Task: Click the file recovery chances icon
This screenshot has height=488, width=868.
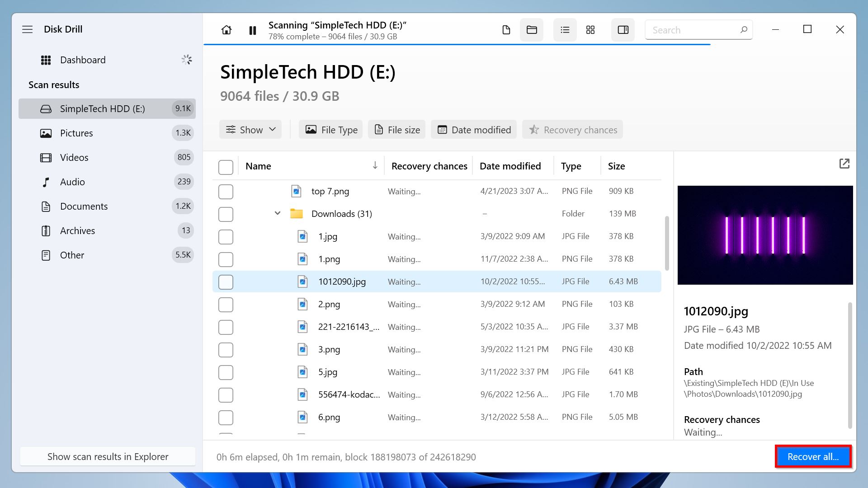Action: coord(533,130)
